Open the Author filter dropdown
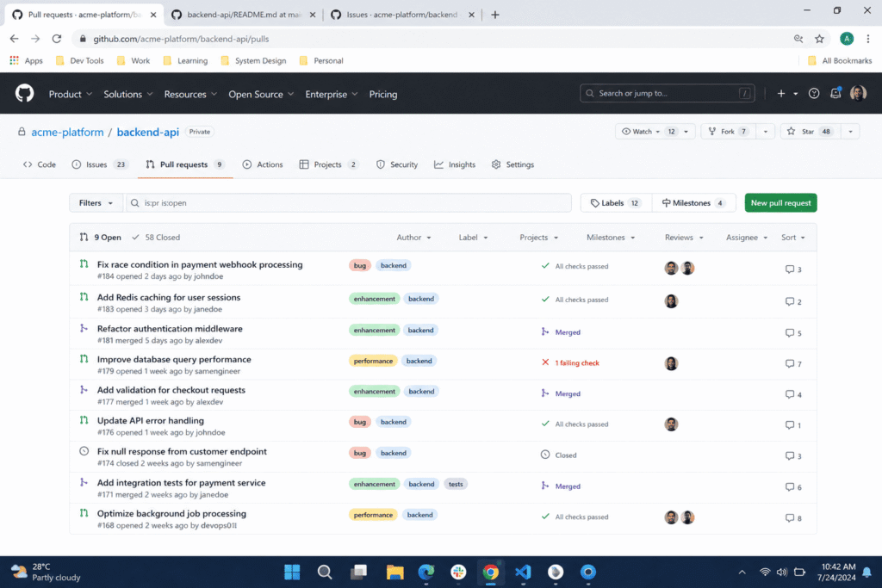 pyautogui.click(x=414, y=238)
